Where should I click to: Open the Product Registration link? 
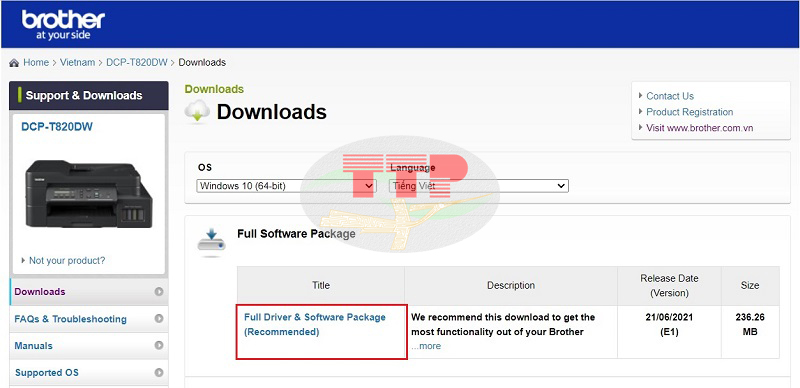pyautogui.click(x=690, y=112)
